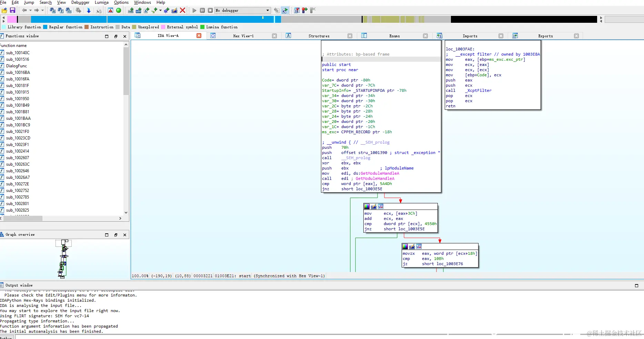Click the binoculars text search icon

click(61, 10)
